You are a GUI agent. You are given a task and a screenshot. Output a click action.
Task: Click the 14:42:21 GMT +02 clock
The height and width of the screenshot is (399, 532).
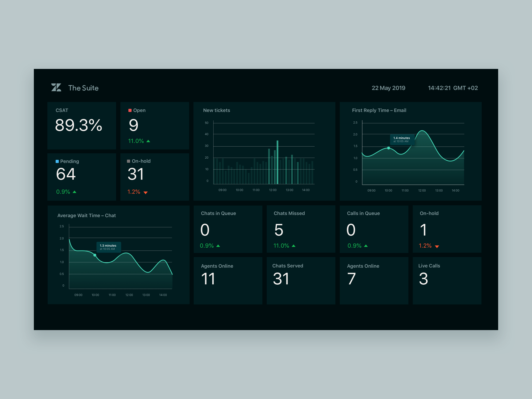tap(453, 88)
